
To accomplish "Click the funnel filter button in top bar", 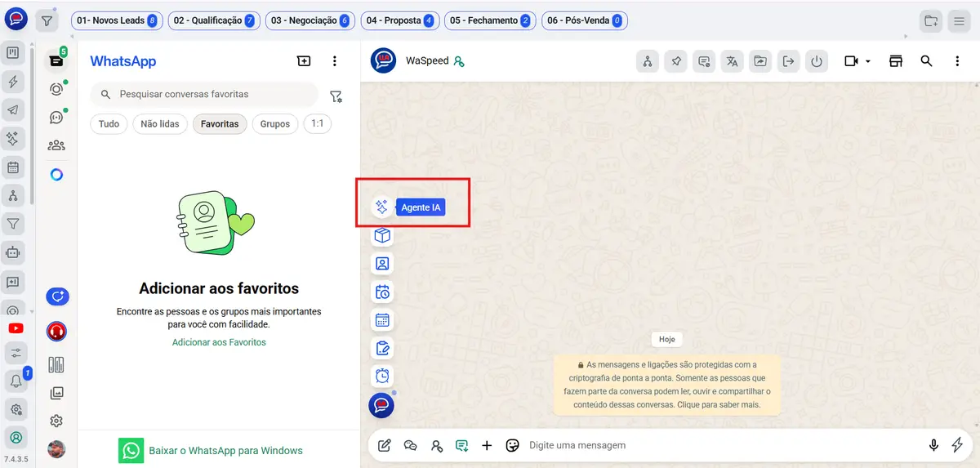I will click(x=47, y=20).
